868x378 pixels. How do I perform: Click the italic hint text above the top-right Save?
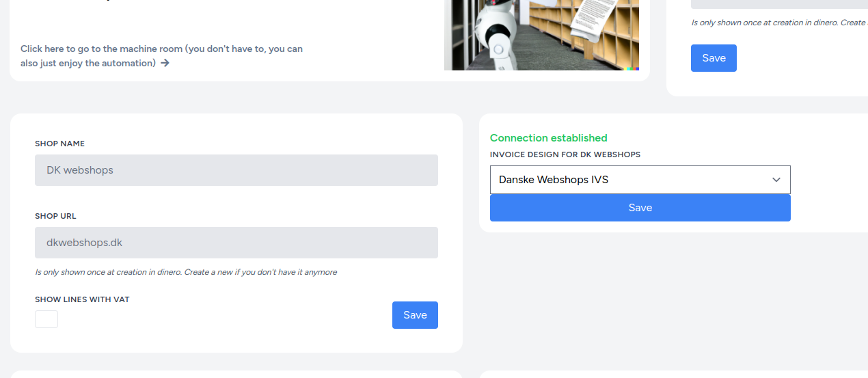tap(778, 23)
